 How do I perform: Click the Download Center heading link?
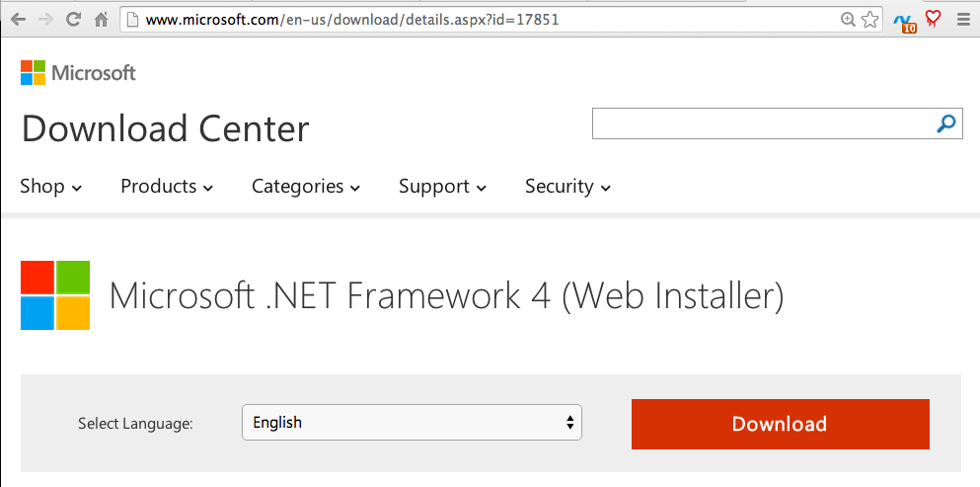pos(165,129)
